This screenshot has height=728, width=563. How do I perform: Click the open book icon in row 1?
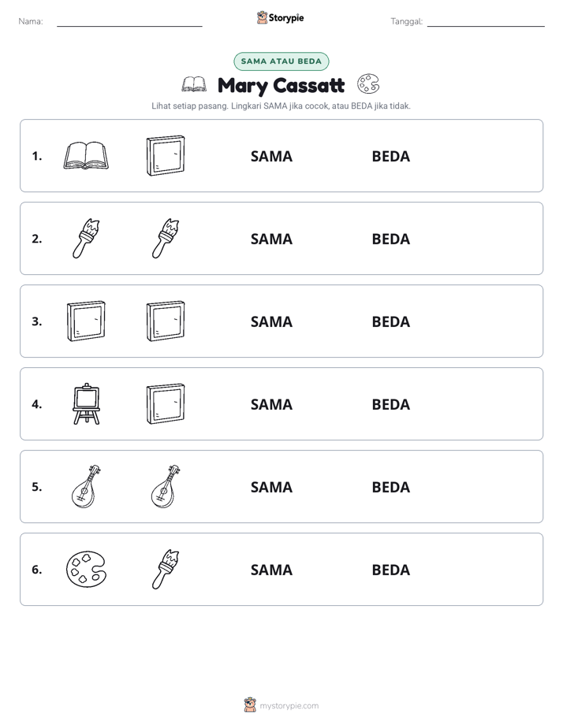point(86,155)
